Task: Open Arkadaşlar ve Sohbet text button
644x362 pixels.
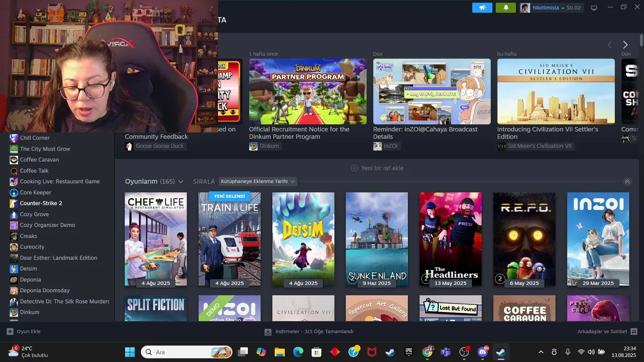Action: coord(602,331)
